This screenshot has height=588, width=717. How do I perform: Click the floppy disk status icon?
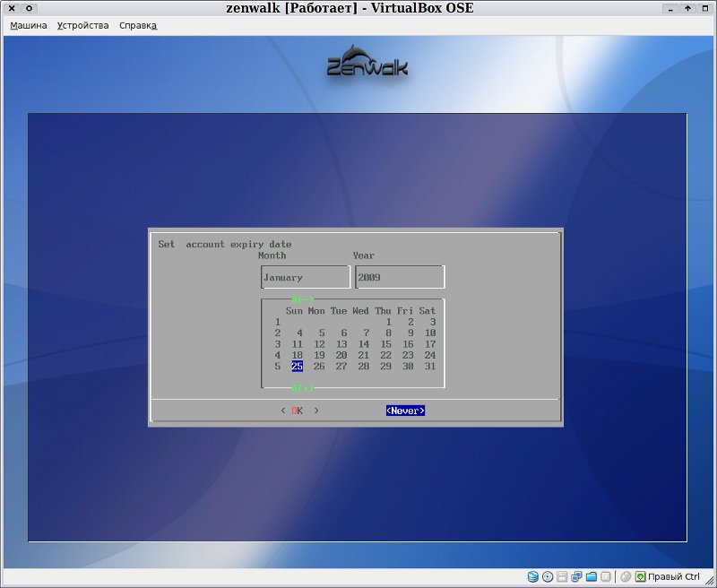coord(562,576)
